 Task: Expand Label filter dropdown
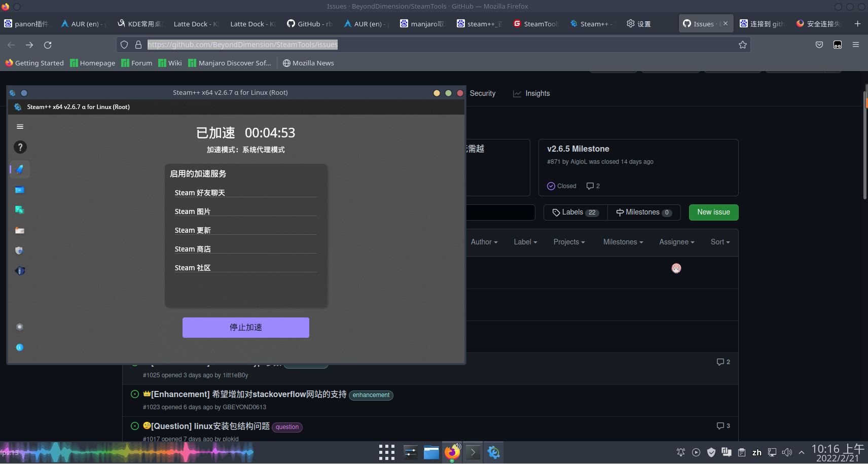pos(525,242)
